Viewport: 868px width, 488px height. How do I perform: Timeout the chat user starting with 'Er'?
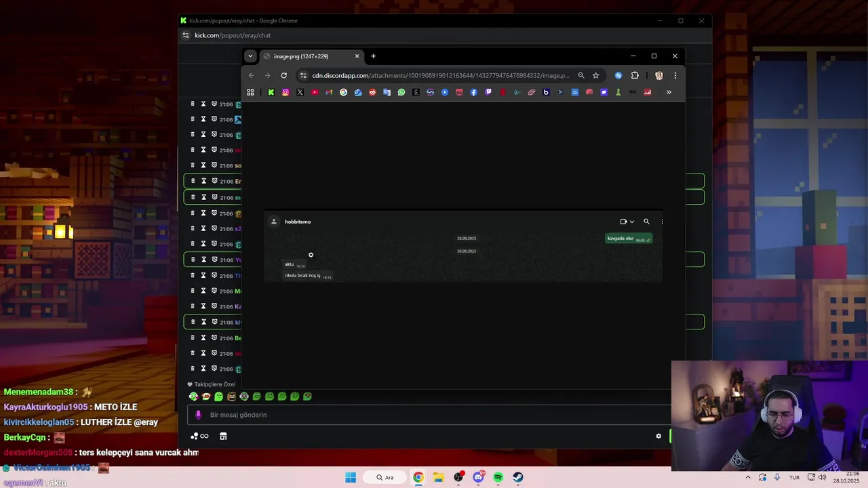[x=203, y=181]
